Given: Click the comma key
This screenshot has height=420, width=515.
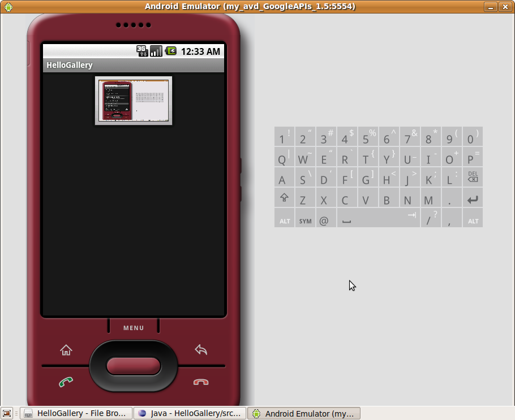Looking at the screenshot, I should point(452,218).
